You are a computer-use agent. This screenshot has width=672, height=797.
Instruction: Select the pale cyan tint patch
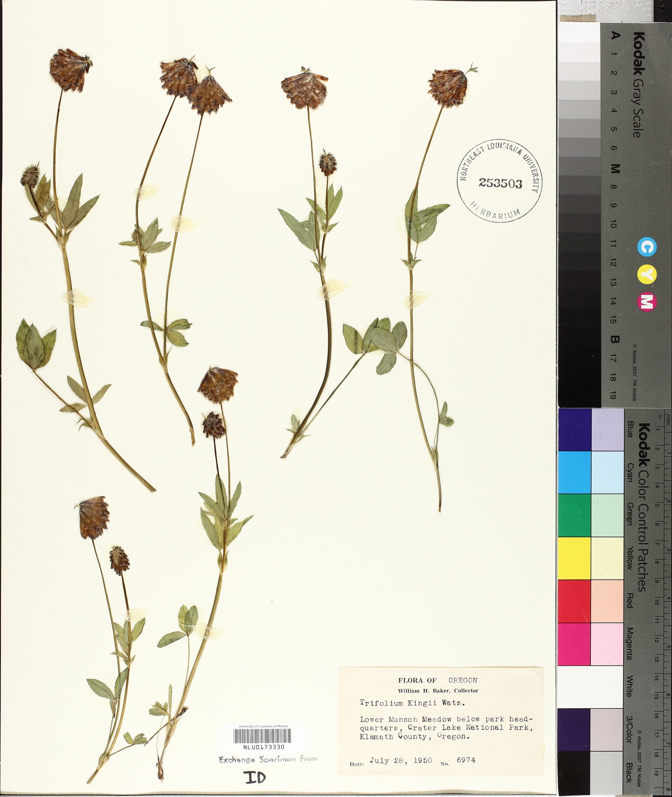click(607, 472)
